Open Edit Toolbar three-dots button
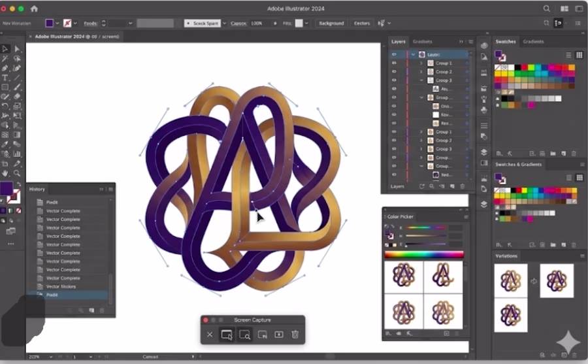This screenshot has height=364, width=588. 11,244
